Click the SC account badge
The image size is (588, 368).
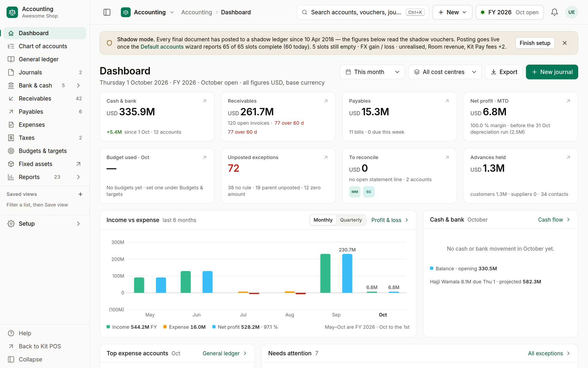click(368, 192)
